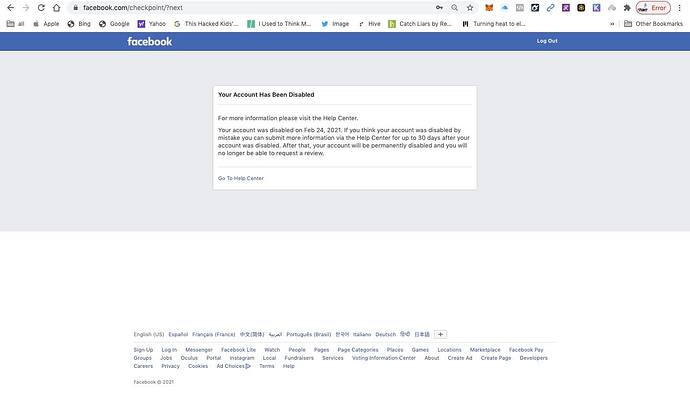Open Voting Information Center link

click(384, 358)
